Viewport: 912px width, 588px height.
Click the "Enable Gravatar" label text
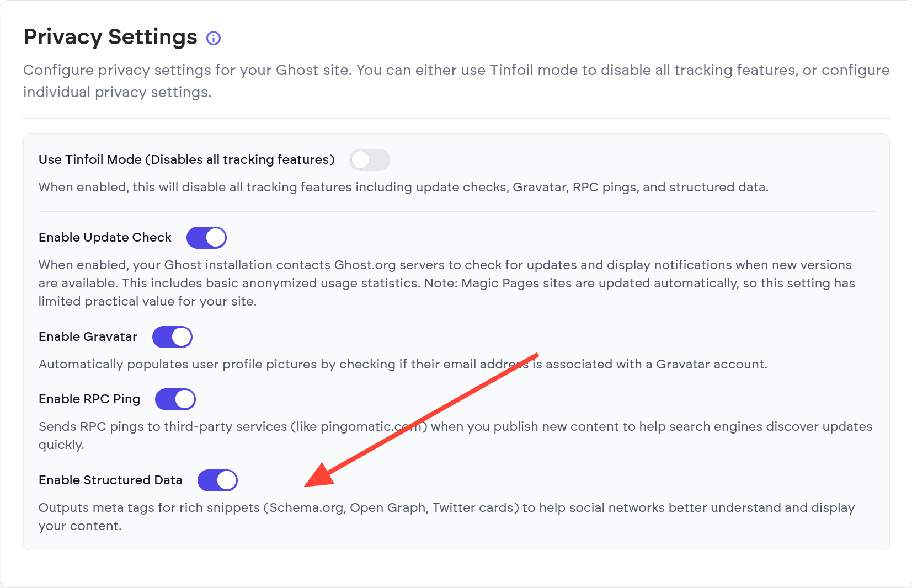(x=88, y=337)
